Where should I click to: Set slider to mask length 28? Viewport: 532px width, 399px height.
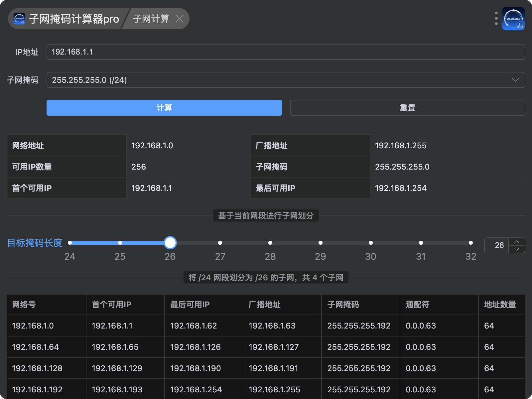[270, 243]
